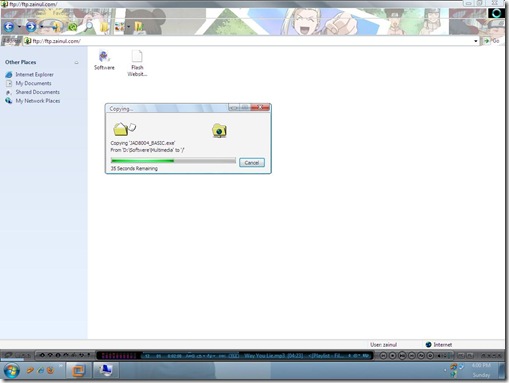Click the folder sync toolbar icon
The height and width of the screenshot is (383, 509).
pyautogui.click(x=139, y=27)
